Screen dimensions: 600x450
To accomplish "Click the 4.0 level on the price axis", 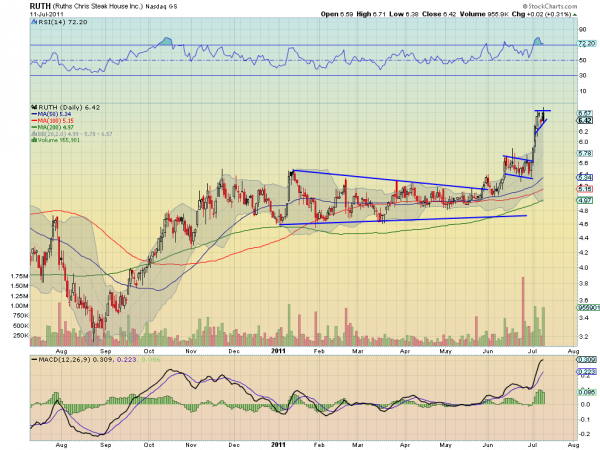I will [x=584, y=267].
